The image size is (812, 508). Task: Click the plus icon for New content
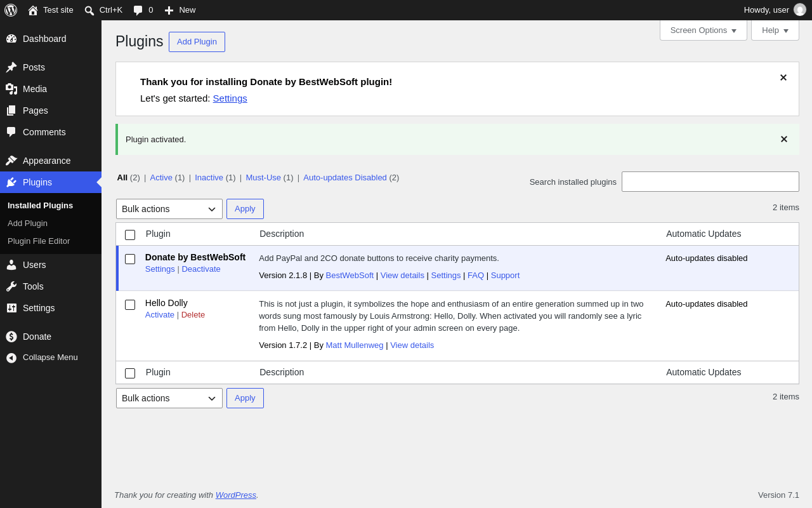(x=169, y=10)
